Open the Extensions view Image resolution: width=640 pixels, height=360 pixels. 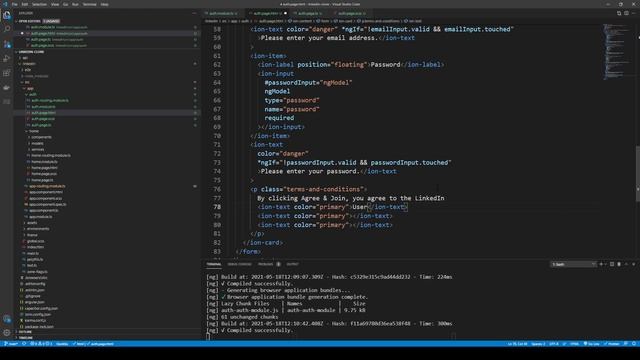click(7, 73)
